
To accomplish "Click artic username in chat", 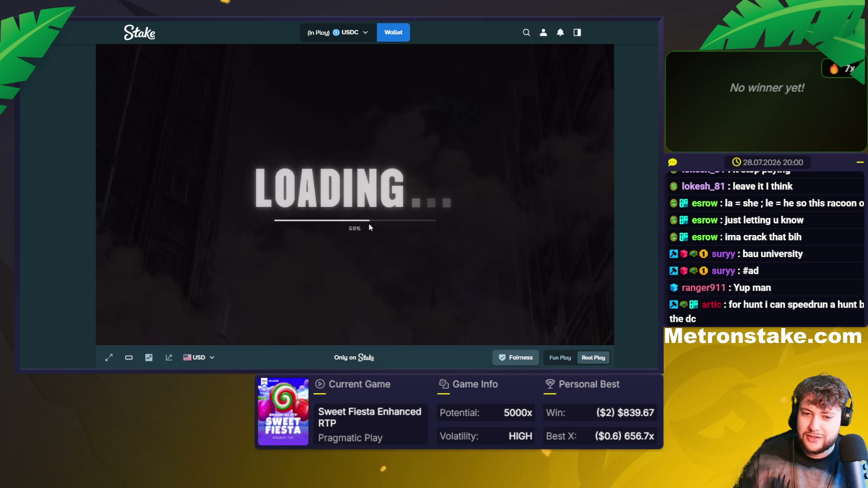I will tap(712, 305).
